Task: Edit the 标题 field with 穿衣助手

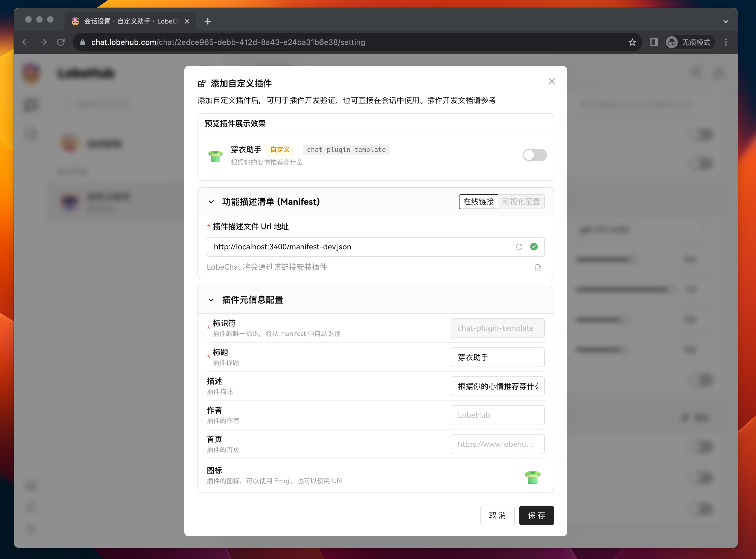Action: click(x=497, y=357)
